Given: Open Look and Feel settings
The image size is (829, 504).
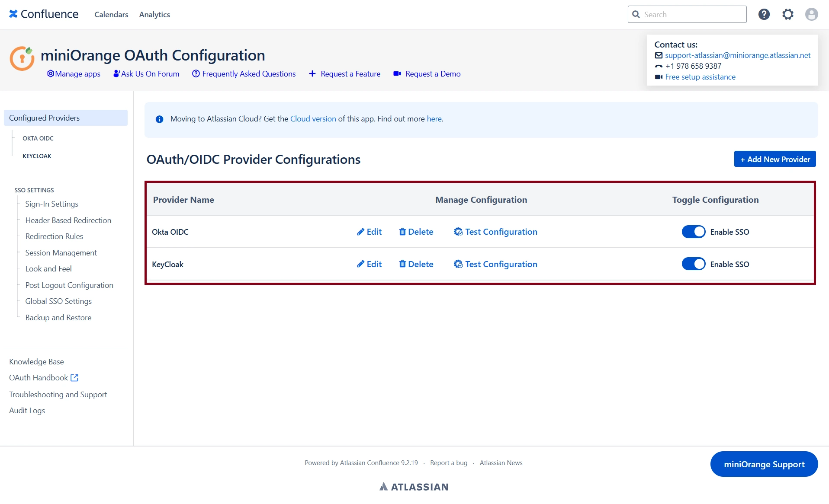Looking at the screenshot, I should click(x=48, y=269).
